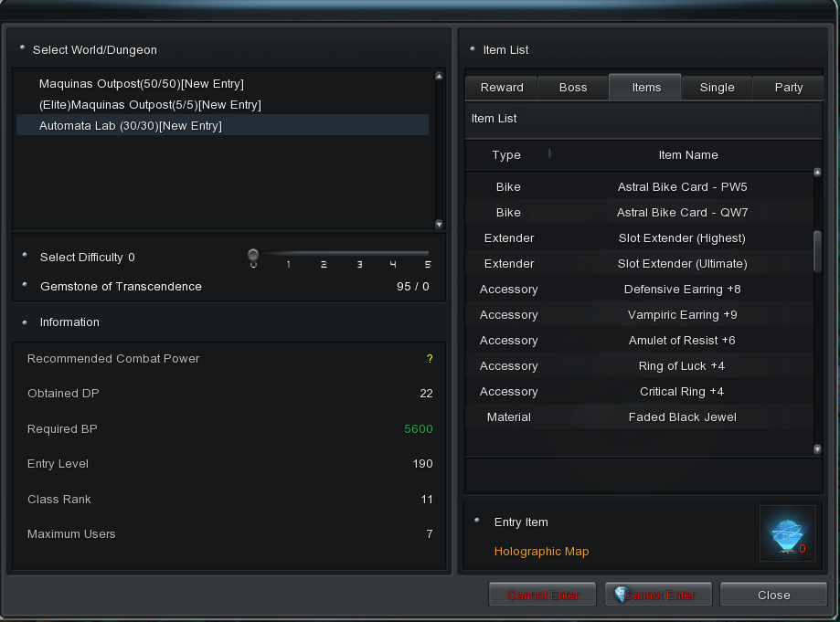This screenshot has height=622, width=840.
Task: Open the Party tab
Action: click(x=788, y=88)
